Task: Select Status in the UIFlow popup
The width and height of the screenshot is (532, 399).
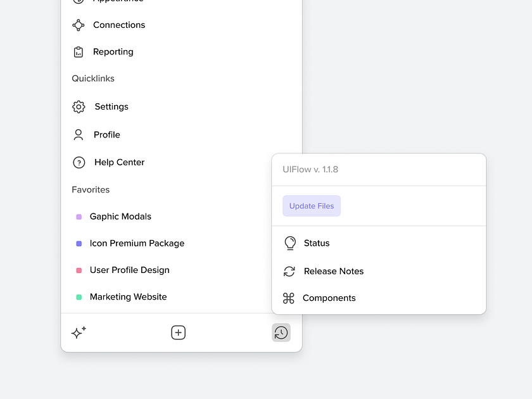Action: click(316, 243)
